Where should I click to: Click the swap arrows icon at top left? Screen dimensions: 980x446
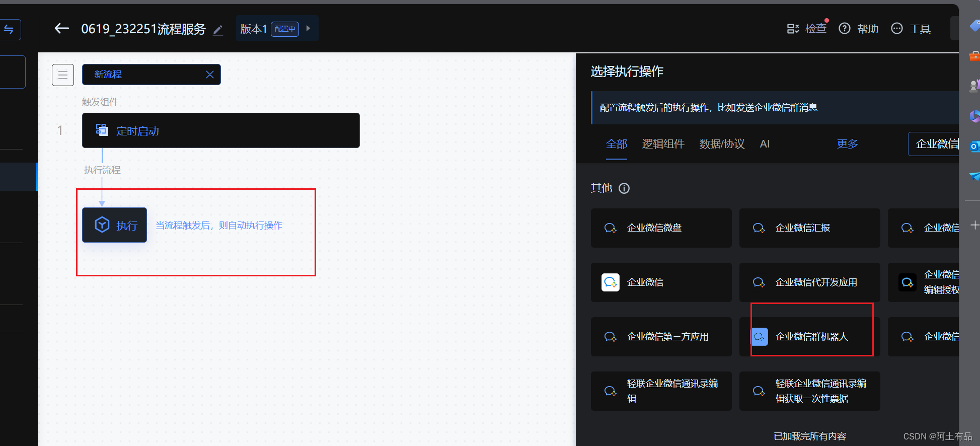[9, 29]
